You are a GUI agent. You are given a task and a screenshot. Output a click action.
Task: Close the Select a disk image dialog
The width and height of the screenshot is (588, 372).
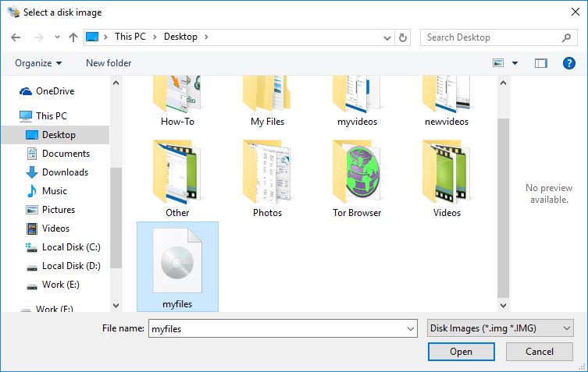click(576, 12)
